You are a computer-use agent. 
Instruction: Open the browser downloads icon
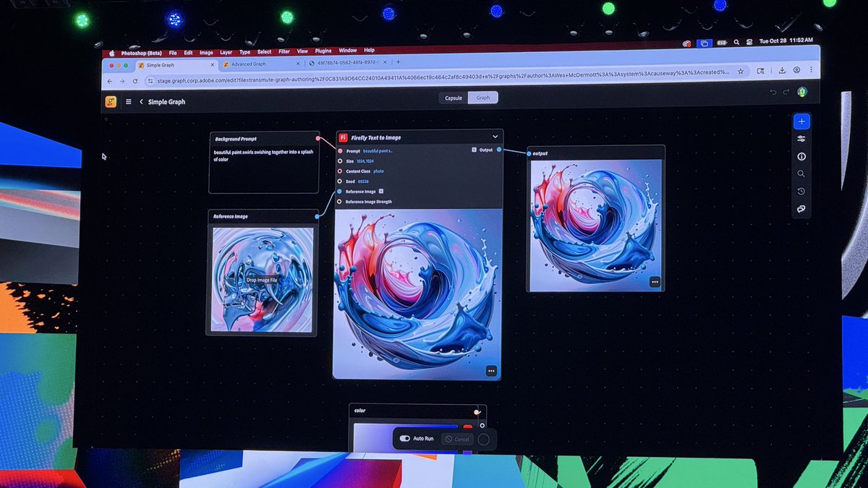point(782,70)
